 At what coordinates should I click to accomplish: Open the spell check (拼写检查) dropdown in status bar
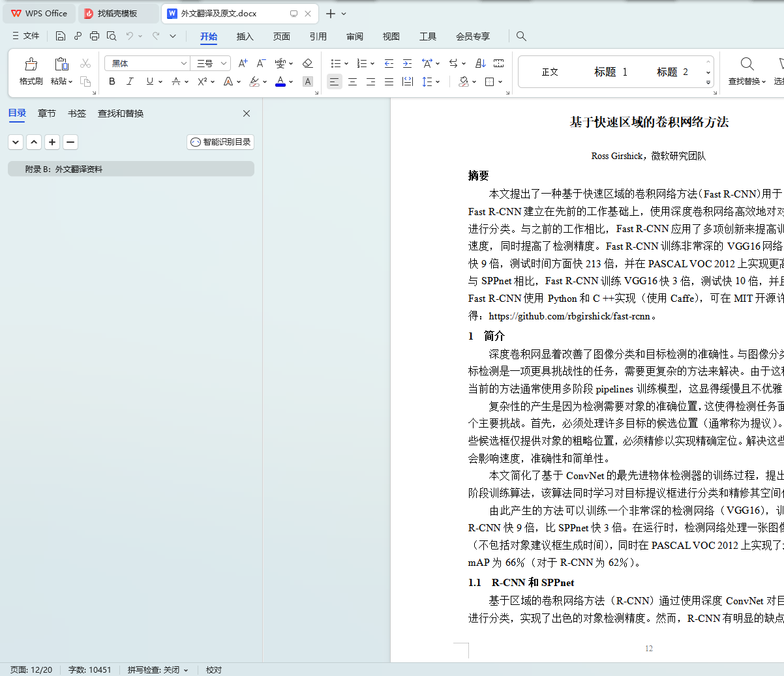point(158,669)
